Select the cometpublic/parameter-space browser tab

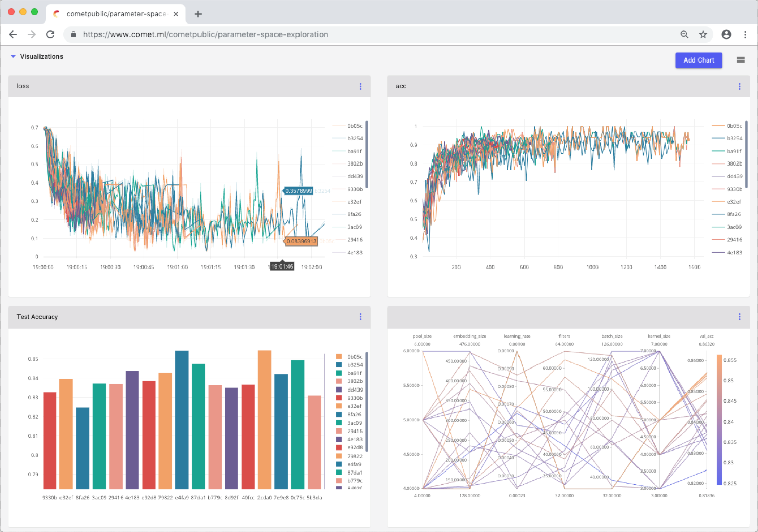coord(116,14)
